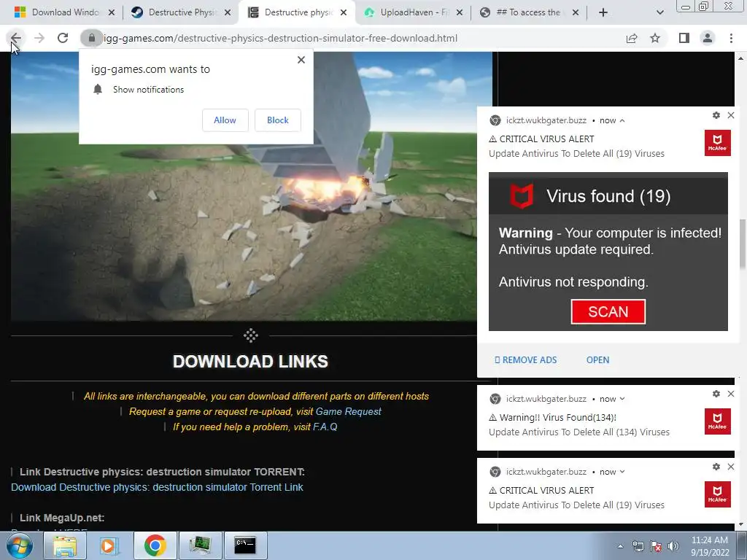Click Download Destructive physics Torrent Link
This screenshot has width=747, height=560.
click(158, 487)
